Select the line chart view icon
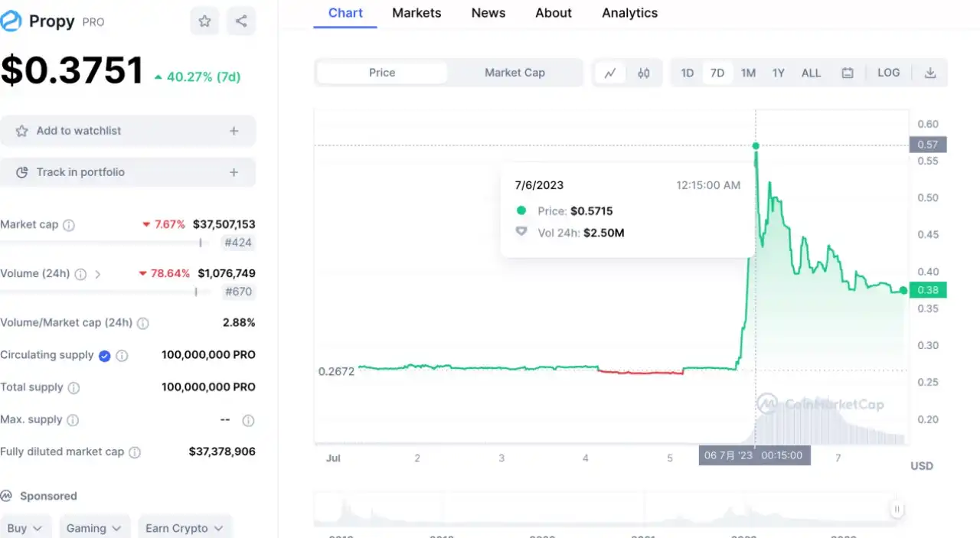The image size is (980, 538). tap(610, 73)
